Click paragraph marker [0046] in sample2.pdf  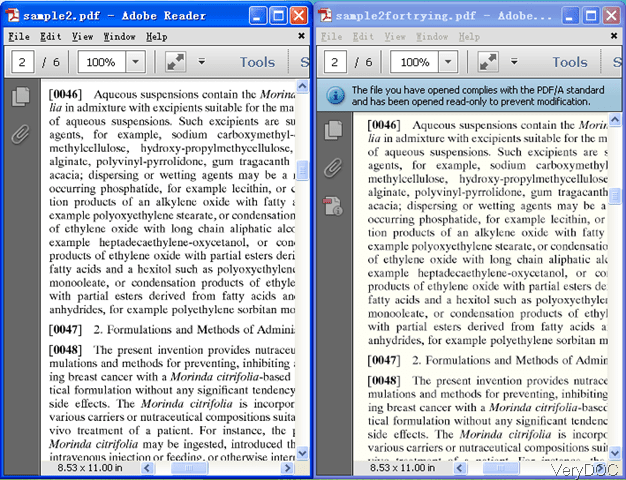(65, 94)
